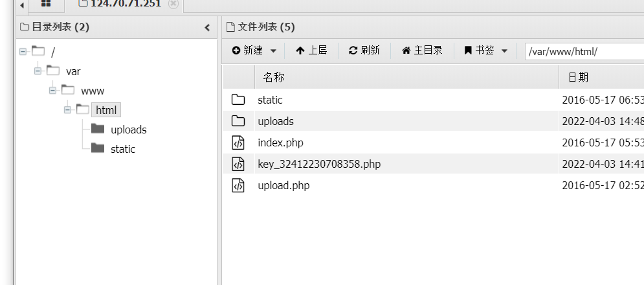
Task: Click date 2022-04-03 14:48 of uploads
Action: point(603,121)
